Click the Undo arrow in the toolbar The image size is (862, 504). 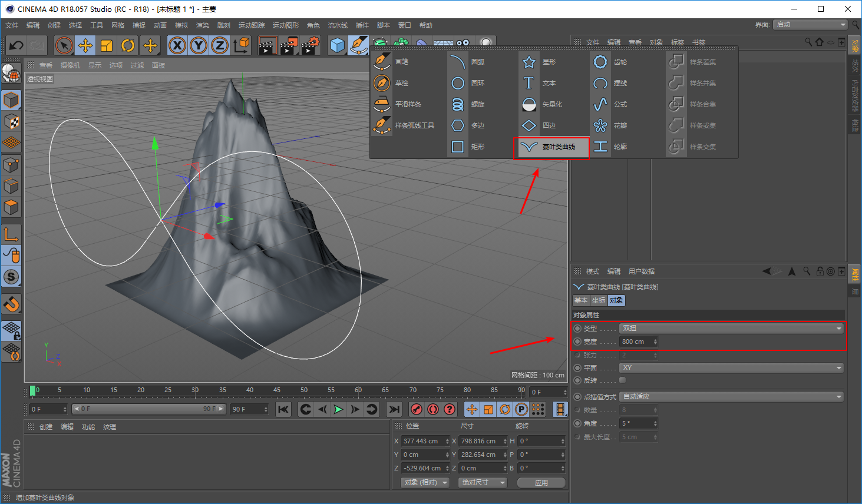tap(16, 45)
